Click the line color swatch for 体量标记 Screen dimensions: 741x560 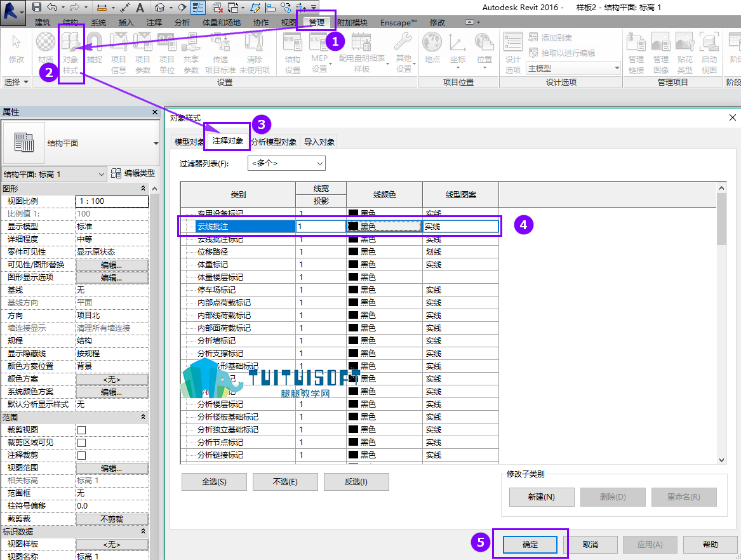click(353, 265)
